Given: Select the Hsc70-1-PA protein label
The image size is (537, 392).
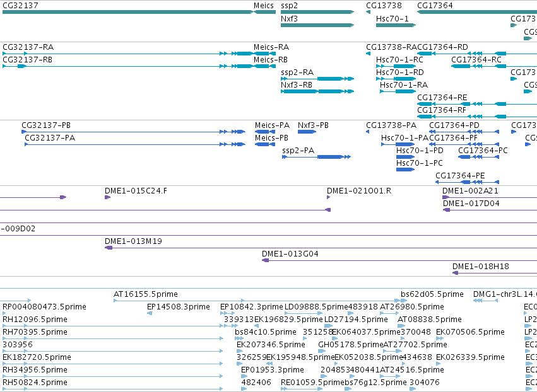Looking at the screenshot, I should point(405,138).
